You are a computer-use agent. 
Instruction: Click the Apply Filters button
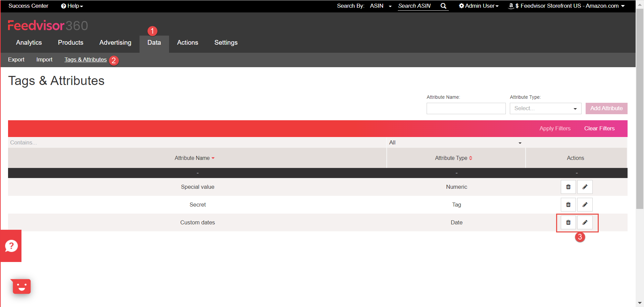[x=555, y=129]
